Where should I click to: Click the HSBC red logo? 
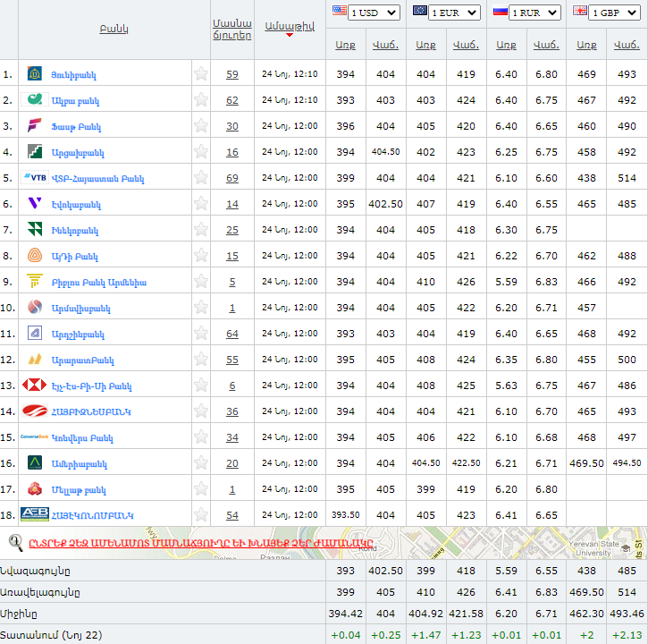[35, 385]
